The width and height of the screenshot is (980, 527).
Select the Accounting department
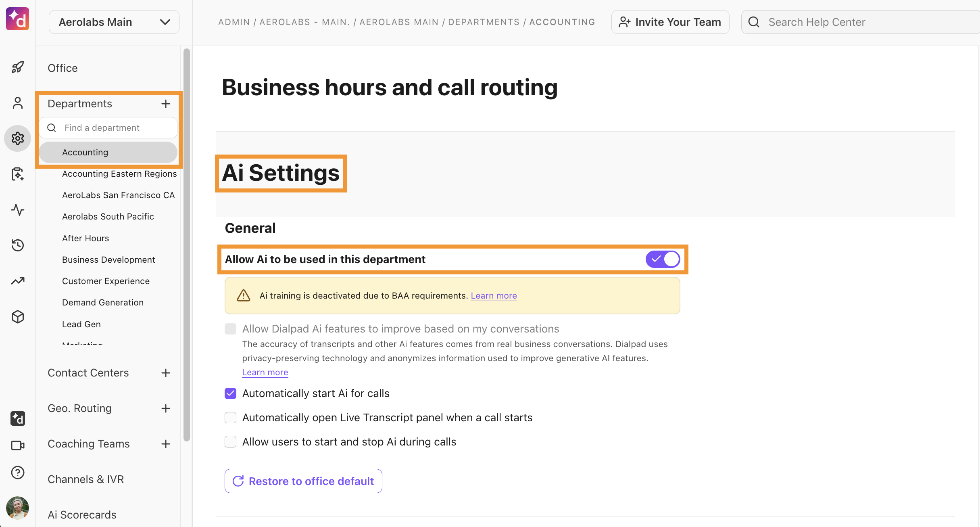[108, 152]
